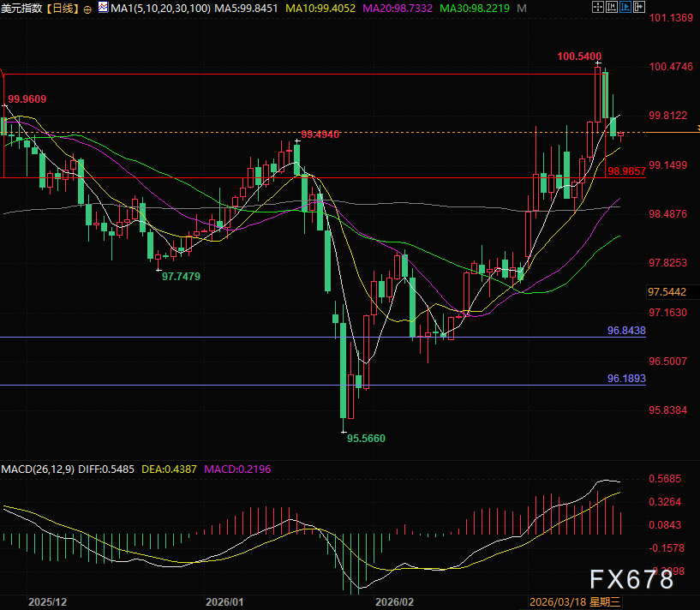Screen dimensions: 700x610
Task: Open the MACD(26,12,9) indicator settings label
Action: click(x=38, y=469)
